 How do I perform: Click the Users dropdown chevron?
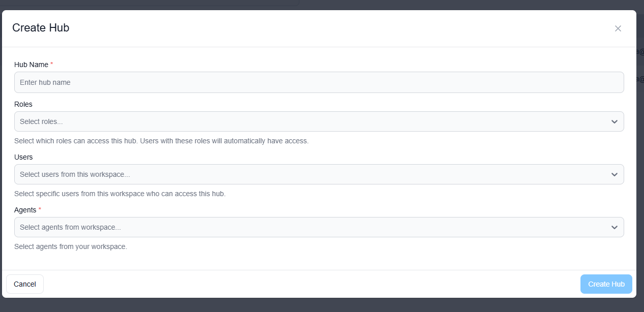[x=615, y=174]
